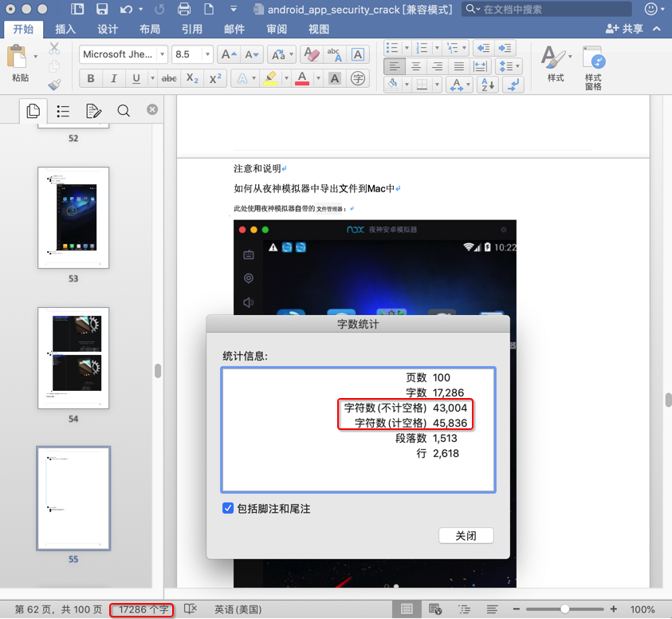The height and width of the screenshot is (619, 672).
Task: Click the 17286 个字 word count in status bar
Action: click(143, 609)
